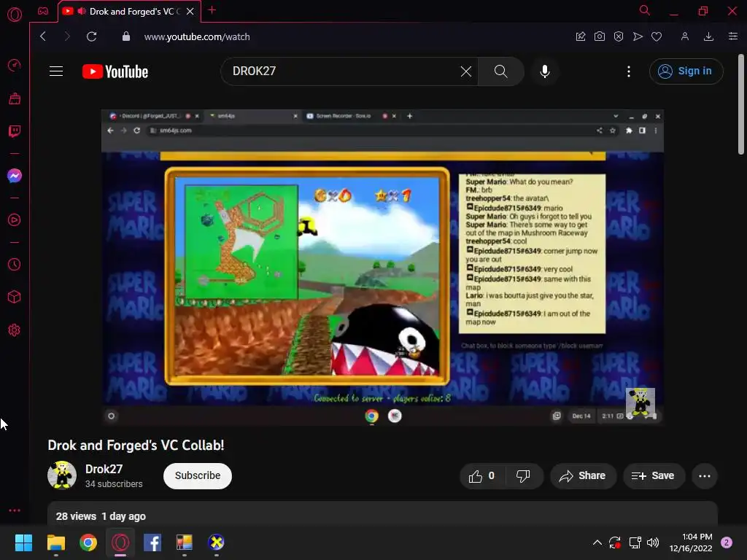
Task: Open the Drok27 channel name link
Action: click(104, 469)
